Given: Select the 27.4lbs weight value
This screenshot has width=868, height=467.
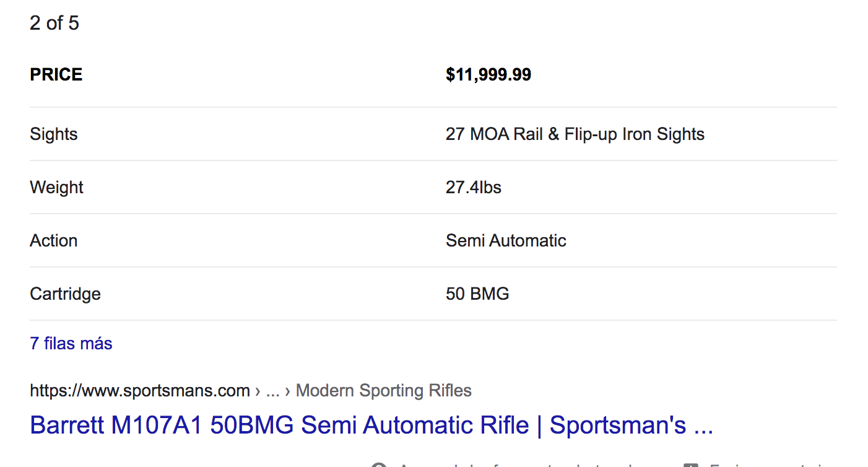Looking at the screenshot, I should click(474, 188).
